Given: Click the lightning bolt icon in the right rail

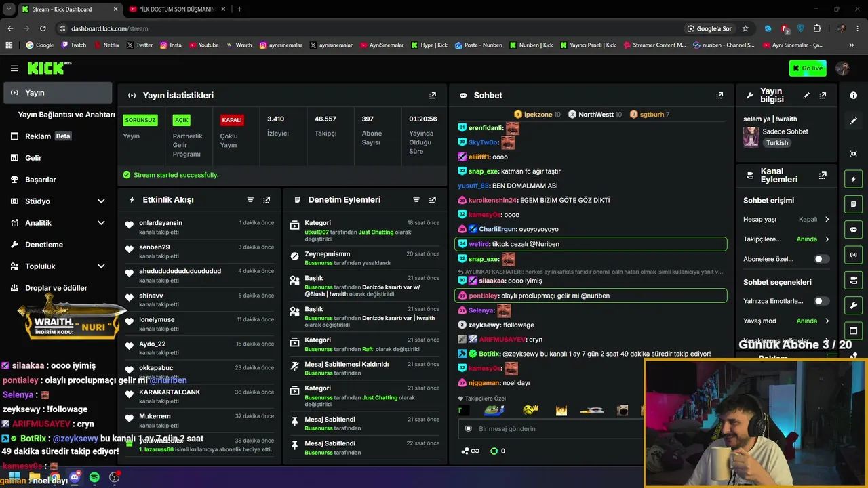Looking at the screenshot, I should tap(854, 179).
